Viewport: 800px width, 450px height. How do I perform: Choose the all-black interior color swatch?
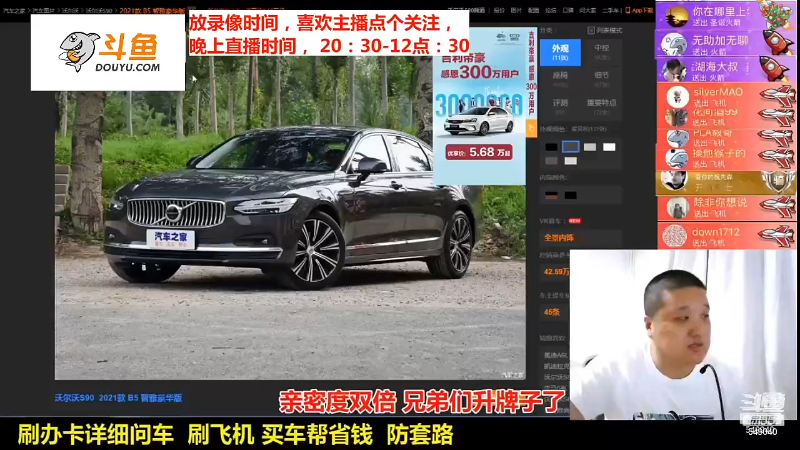click(570, 195)
